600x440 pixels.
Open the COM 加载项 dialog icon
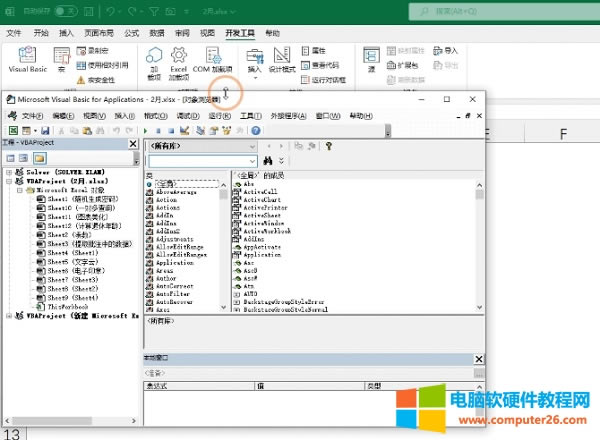pyautogui.click(x=213, y=61)
